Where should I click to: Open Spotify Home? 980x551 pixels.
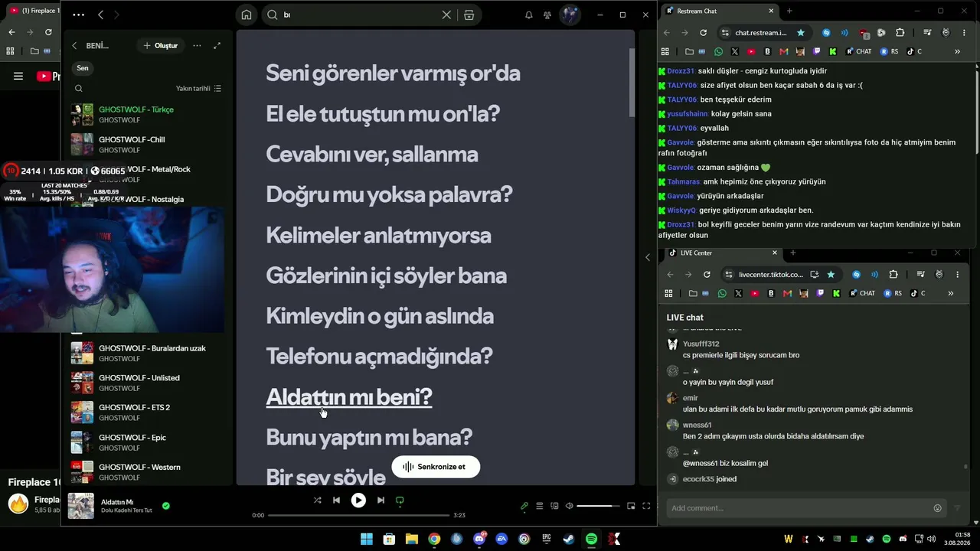246,15
